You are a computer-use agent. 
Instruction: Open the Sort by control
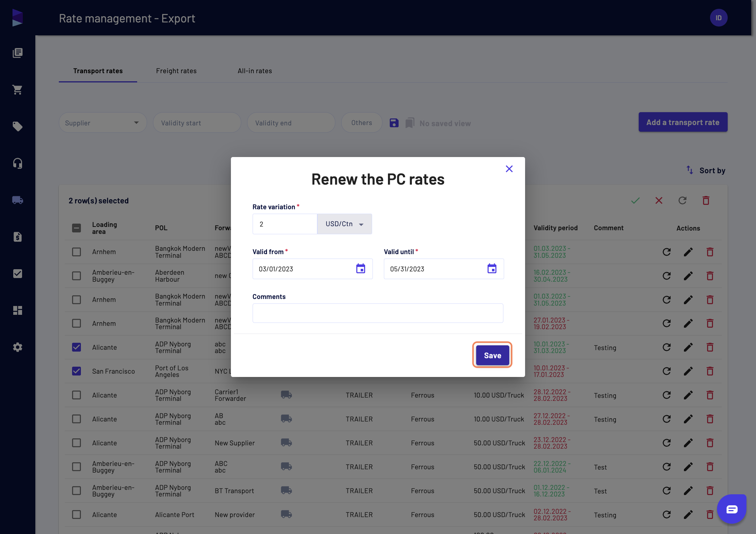pos(706,170)
